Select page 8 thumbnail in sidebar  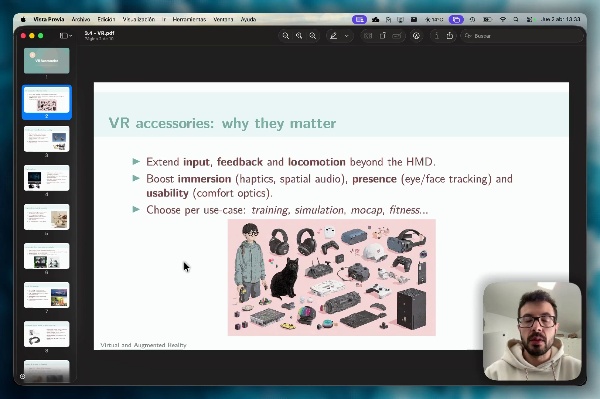pos(47,334)
